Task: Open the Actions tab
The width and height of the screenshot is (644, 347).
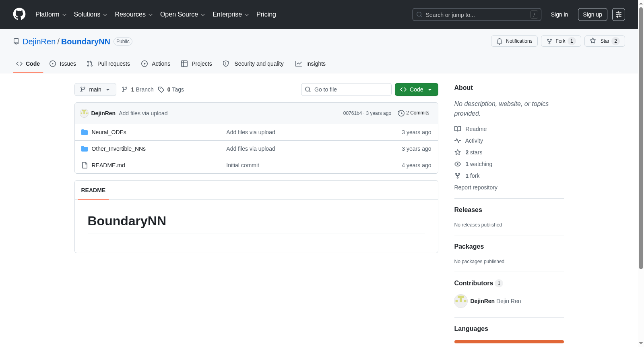Action: tap(156, 64)
